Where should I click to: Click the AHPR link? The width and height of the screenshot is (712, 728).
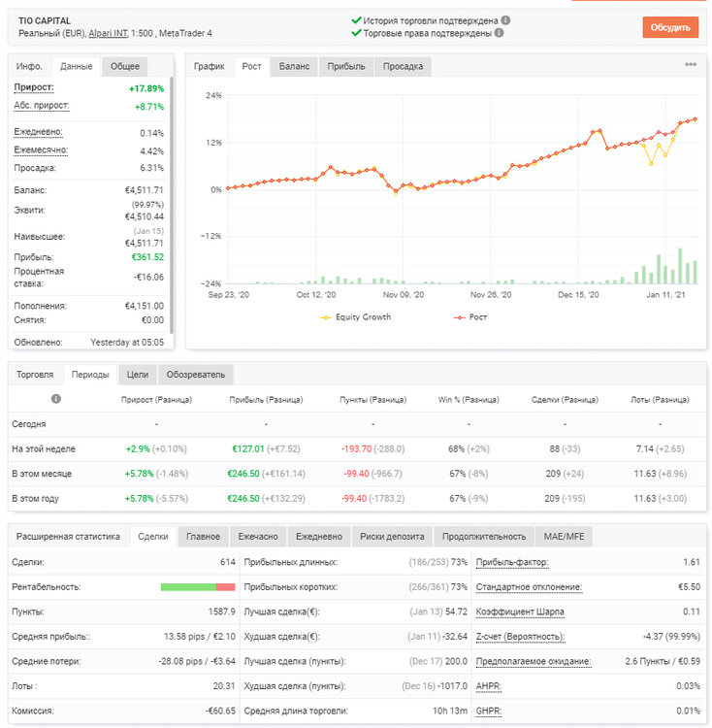[489, 686]
